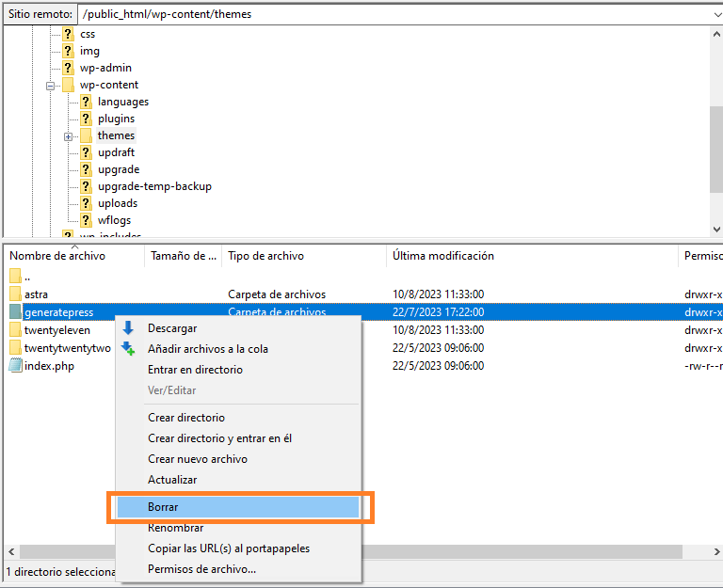
Task: Open the Sitio remoto path dropdown
Action: [x=713, y=14]
